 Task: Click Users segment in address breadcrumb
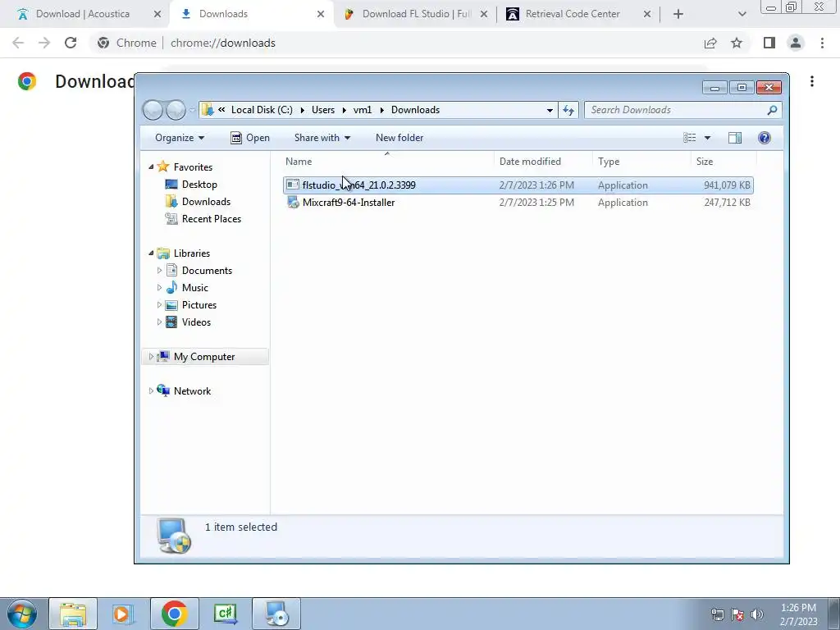click(x=323, y=110)
